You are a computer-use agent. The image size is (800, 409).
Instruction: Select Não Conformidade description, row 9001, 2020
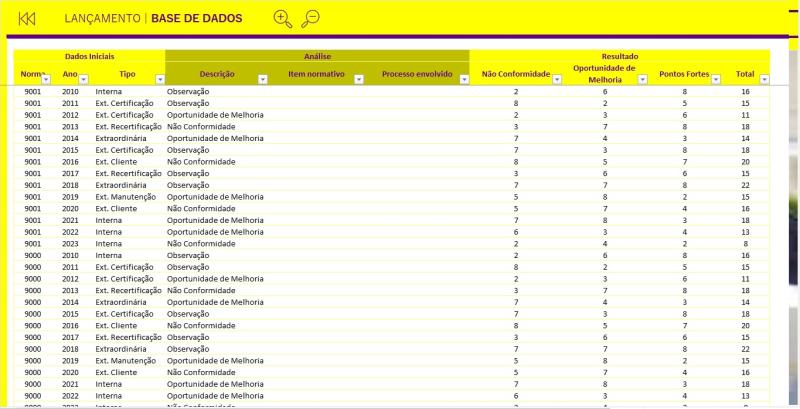coord(201,209)
